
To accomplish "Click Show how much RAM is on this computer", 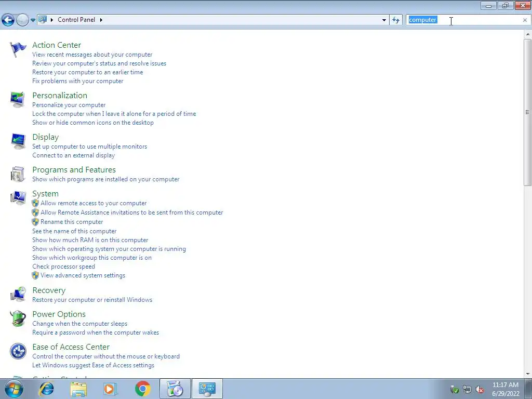I will [90, 240].
